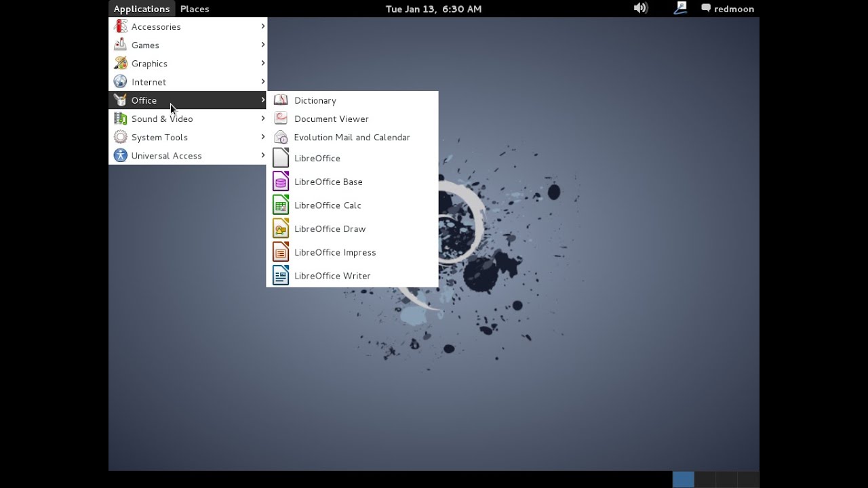Viewport: 868px width, 488px height.
Task: Switch to the last workspace in switcher
Action: pyautogui.click(x=749, y=479)
